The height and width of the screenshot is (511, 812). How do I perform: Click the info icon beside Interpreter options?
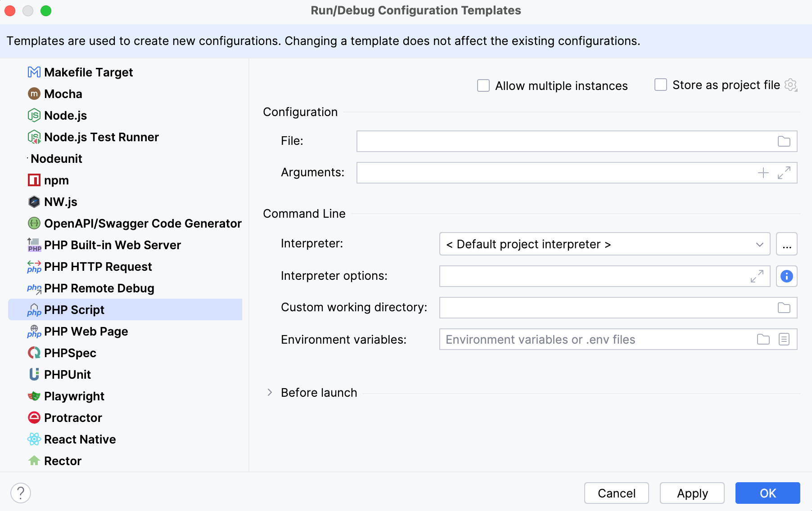(x=787, y=276)
